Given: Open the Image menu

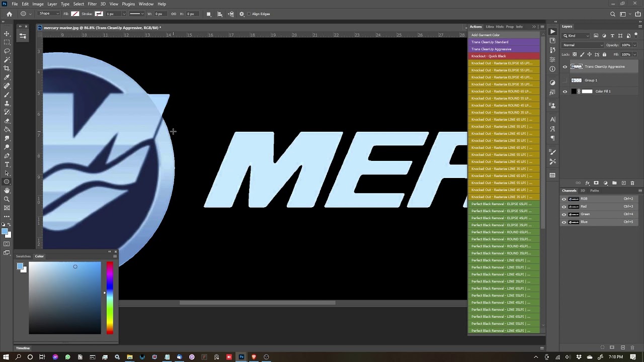Looking at the screenshot, I should (x=38, y=4).
